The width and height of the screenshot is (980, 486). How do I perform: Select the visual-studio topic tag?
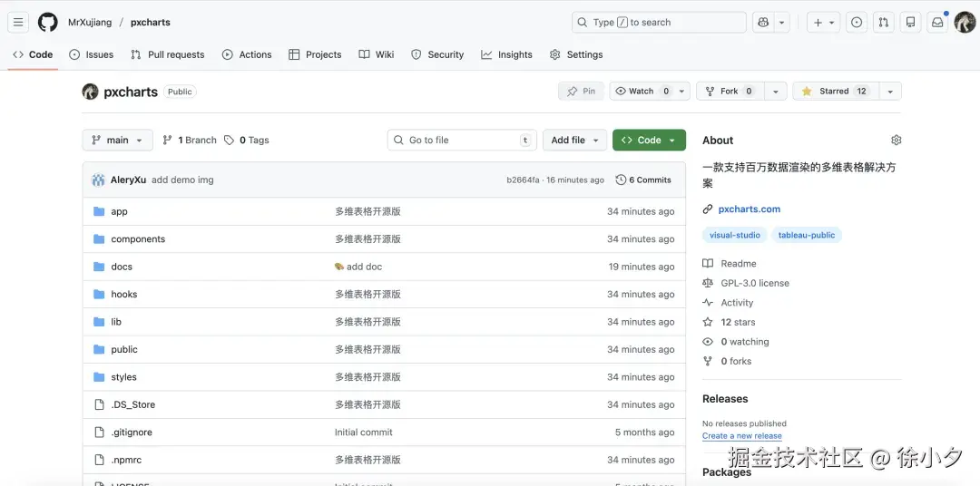tap(735, 236)
